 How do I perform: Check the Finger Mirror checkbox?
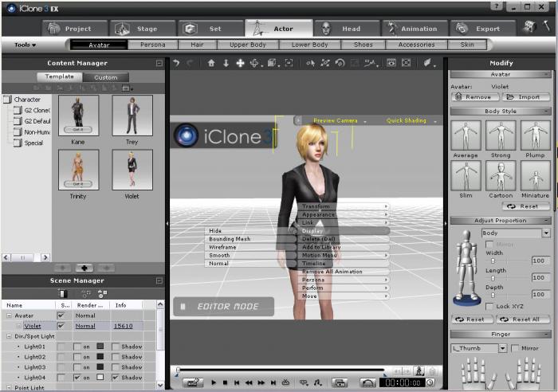point(515,348)
